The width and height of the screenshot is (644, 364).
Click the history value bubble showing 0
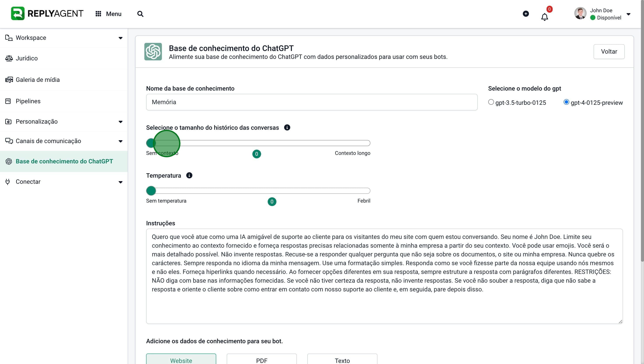(257, 154)
